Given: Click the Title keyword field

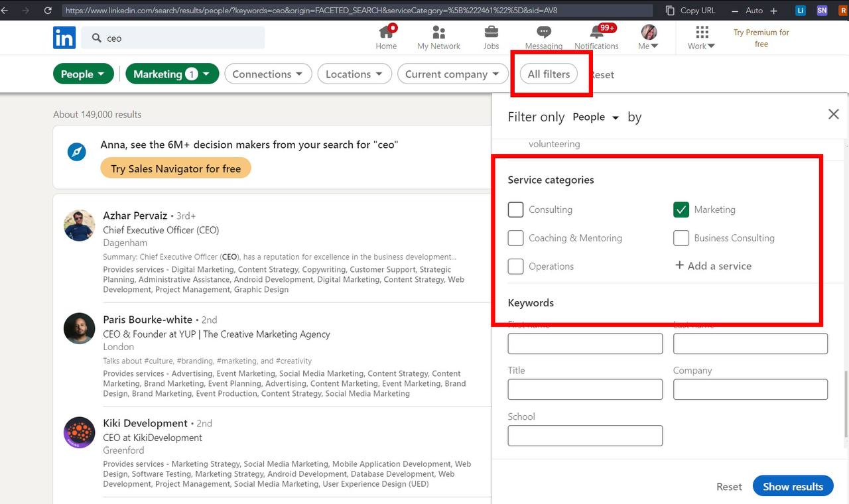Looking at the screenshot, I should pos(585,389).
